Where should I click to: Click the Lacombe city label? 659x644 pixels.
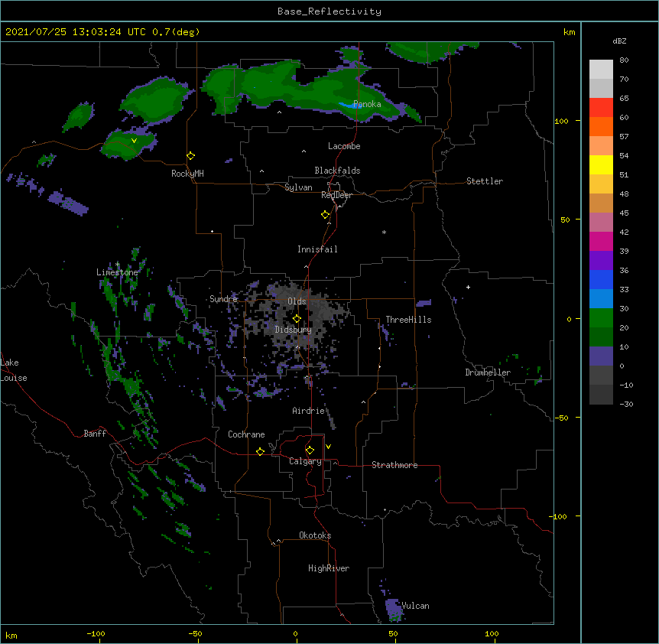pos(344,146)
